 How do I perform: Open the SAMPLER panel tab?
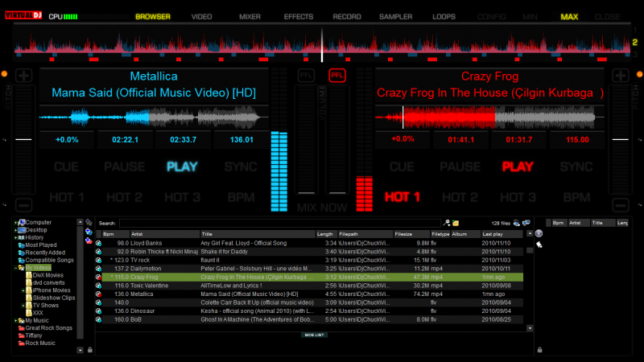pos(395,17)
